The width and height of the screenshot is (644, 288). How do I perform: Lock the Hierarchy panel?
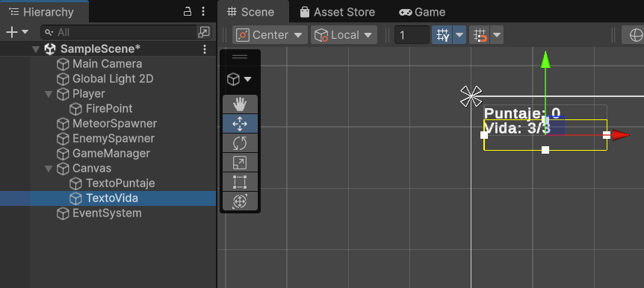(188, 11)
